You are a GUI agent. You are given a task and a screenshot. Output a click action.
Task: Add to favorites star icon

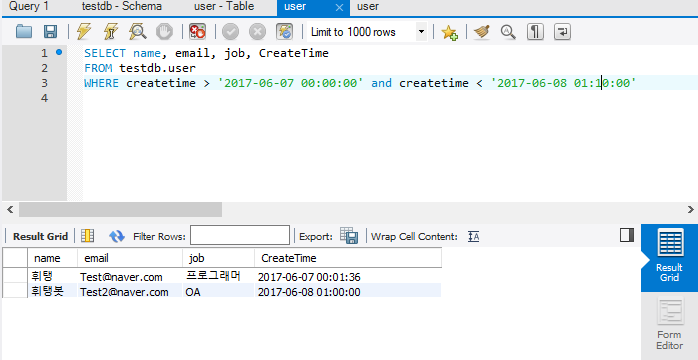tap(449, 32)
